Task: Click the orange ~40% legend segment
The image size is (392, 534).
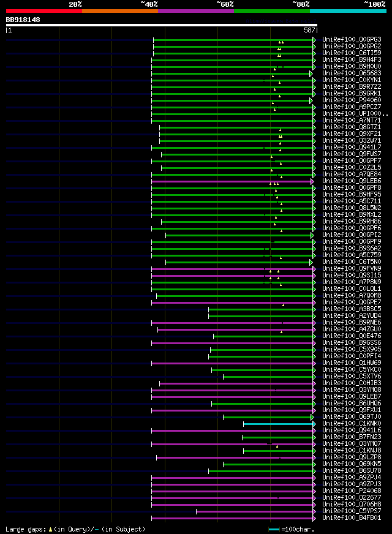Action: (120, 11)
